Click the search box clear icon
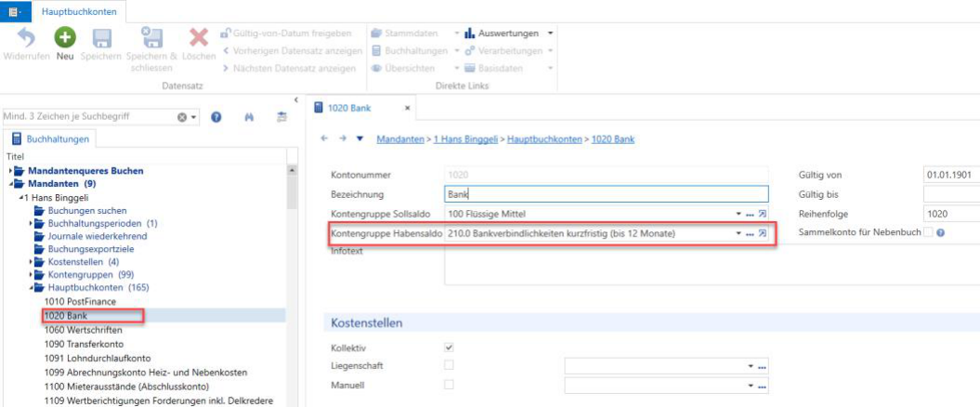Screen dimensions: 980x407 [182, 117]
